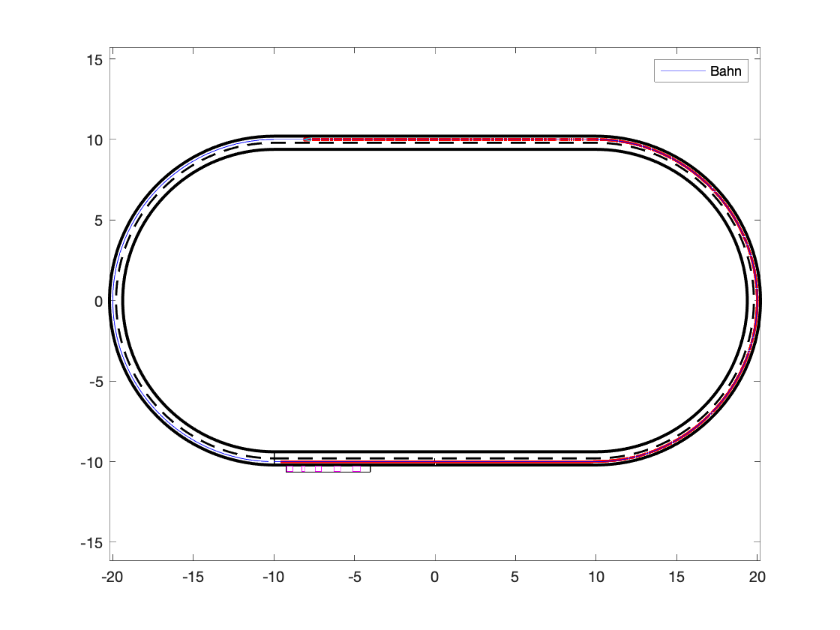The width and height of the screenshot is (840, 630).
Task: Click the Bahn legend entry text
Action: point(726,71)
